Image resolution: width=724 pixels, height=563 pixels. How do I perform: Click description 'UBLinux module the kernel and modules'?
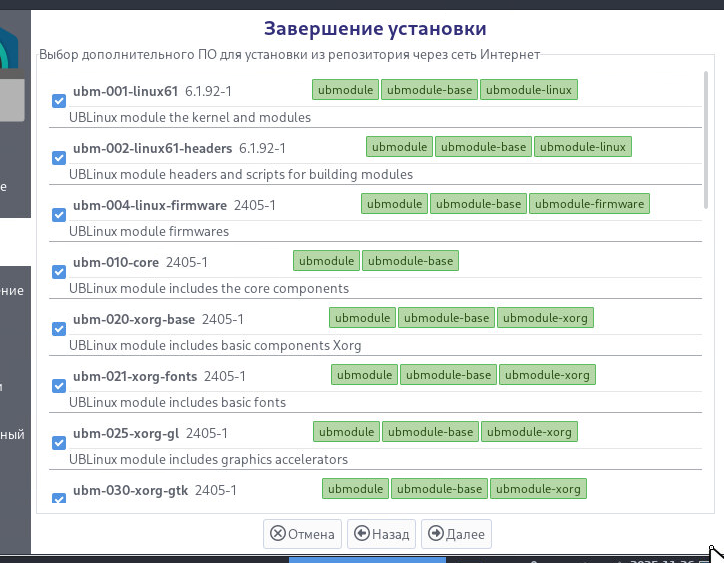[190, 117]
